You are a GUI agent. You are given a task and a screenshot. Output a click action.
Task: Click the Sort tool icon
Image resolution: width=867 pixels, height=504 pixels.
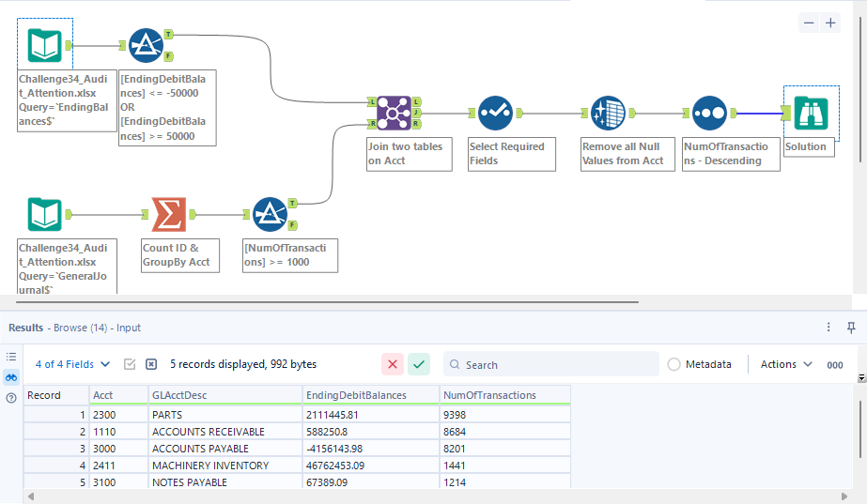711,114
